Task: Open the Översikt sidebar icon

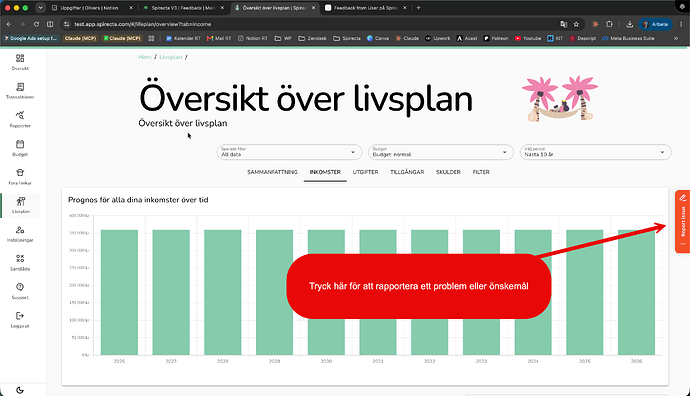Action: pos(20,62)
